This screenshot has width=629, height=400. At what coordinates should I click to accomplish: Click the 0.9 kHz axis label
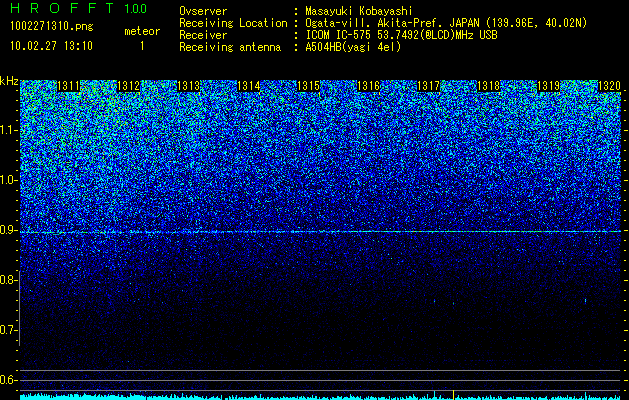pos(8,230)
